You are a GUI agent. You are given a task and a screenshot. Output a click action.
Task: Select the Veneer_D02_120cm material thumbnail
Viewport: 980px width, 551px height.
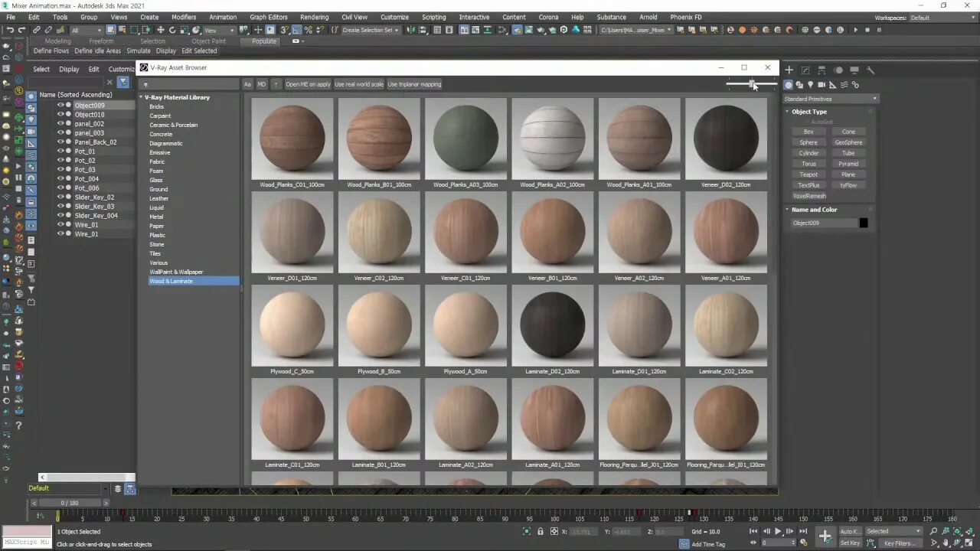coord(726,142)
